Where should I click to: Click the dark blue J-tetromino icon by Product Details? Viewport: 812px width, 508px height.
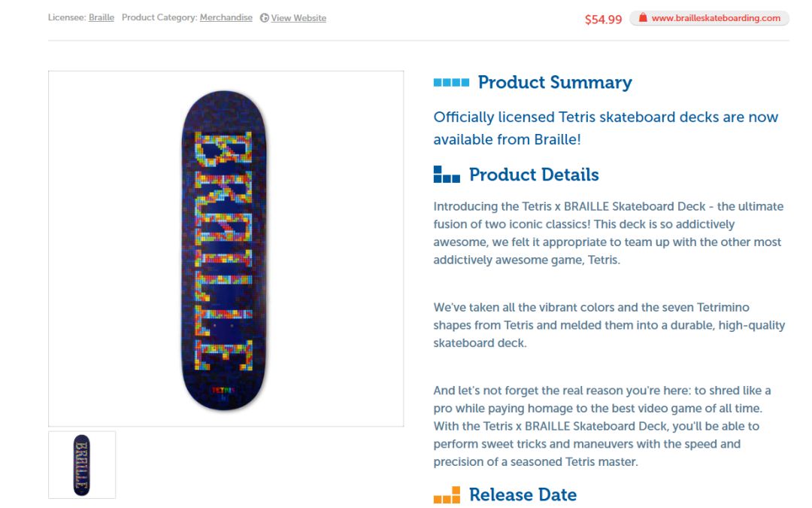click(x=447, y=174)
